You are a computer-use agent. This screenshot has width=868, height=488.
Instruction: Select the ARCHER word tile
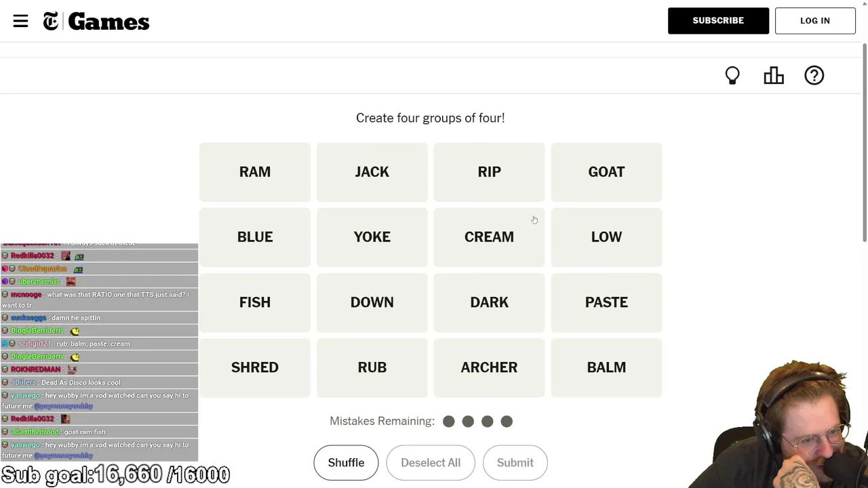pos(489,367)
